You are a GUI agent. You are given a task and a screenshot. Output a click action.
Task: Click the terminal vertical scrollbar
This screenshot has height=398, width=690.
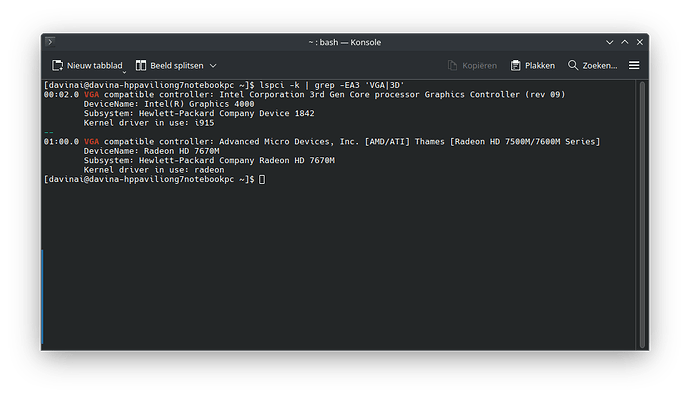(x=642, y=214)
